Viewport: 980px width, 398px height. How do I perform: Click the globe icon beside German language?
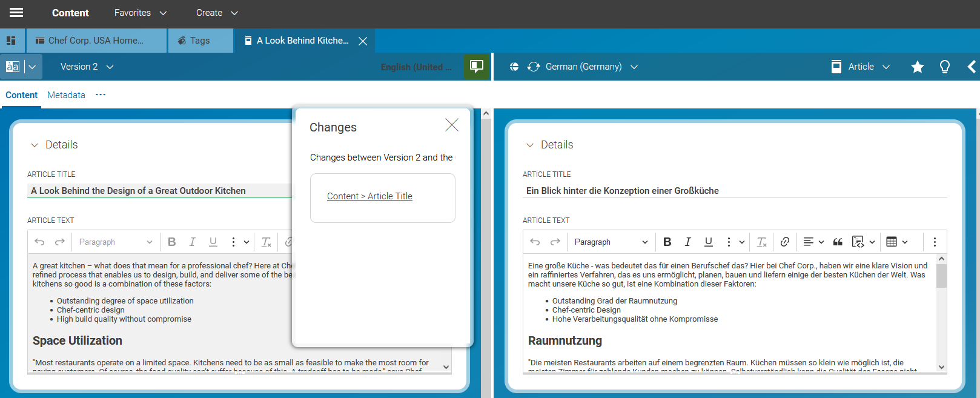514,67
